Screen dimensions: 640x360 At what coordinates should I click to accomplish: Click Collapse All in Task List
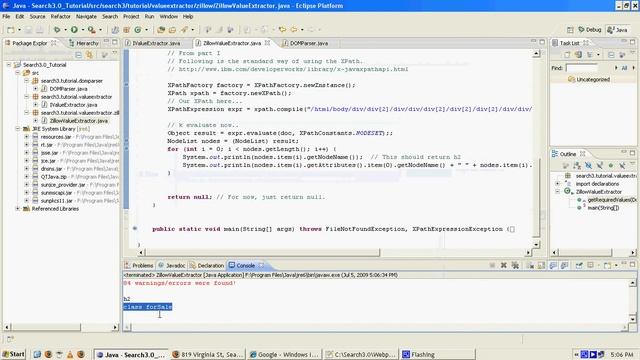611,55
